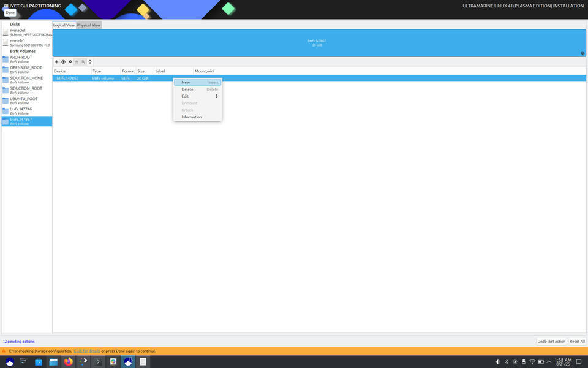Viewport: 588px width, 368px height.
Task: Click the Wi-Fi icon in the system tray
Action: [x=532, y=362]
